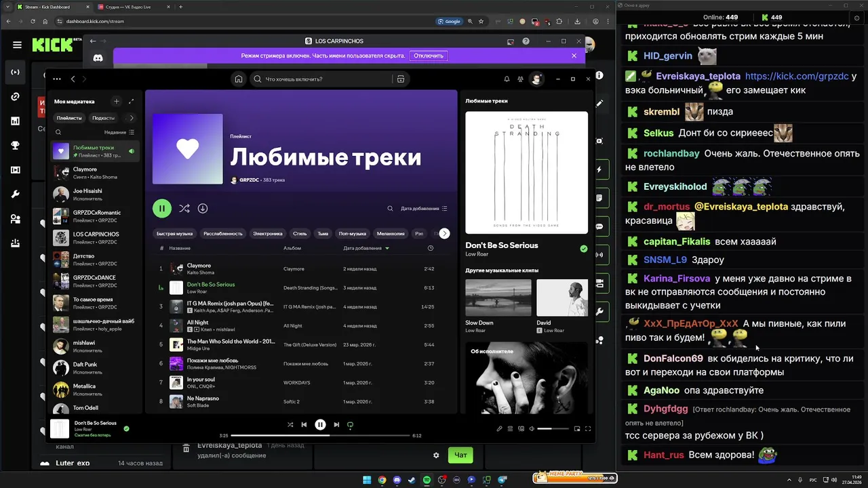Screen dimensions: 868x488
Task: Open the Недавние sort dropdown in library
Action: 119,133
